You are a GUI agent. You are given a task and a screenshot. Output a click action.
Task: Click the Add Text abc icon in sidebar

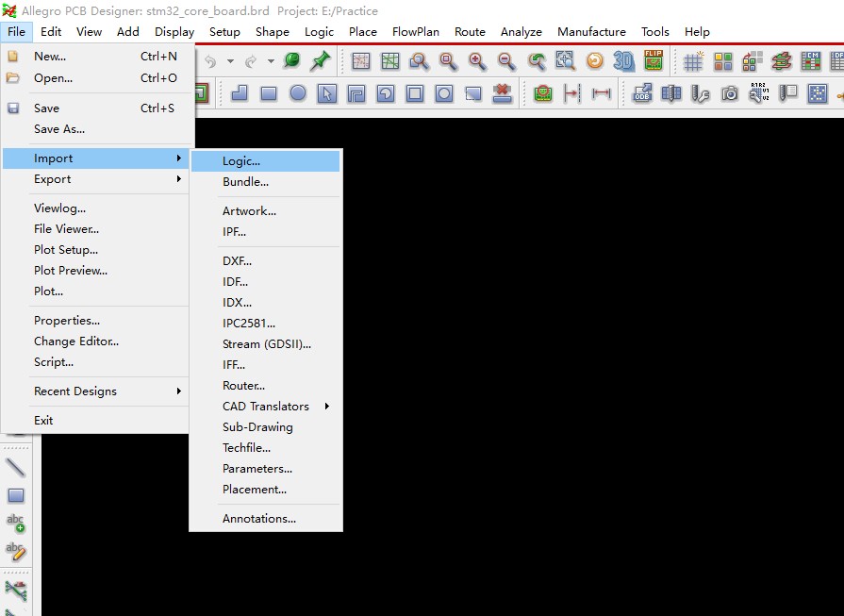[15, 523]
